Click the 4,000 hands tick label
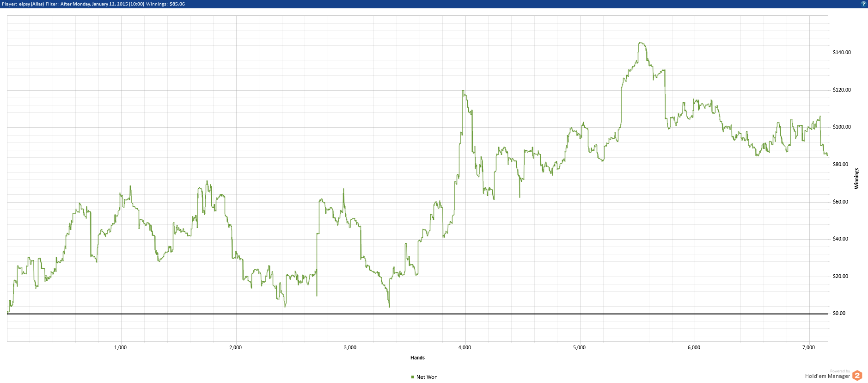 465,347
